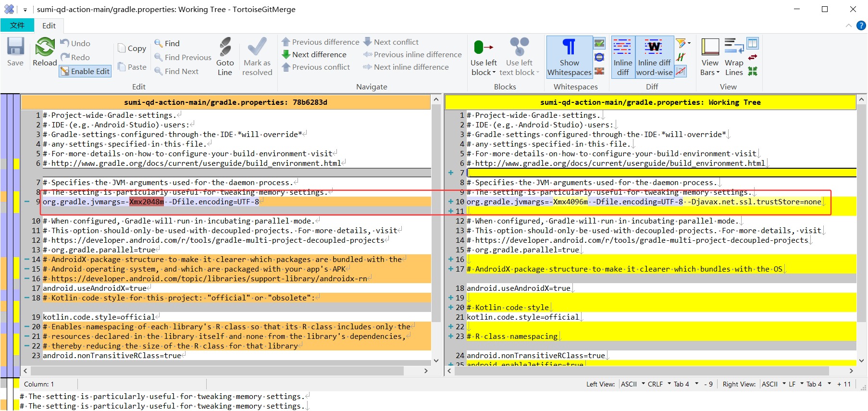868x411 pixels.
Task: Click the right pane horizontal scrollbar
Action: point(650,371)
